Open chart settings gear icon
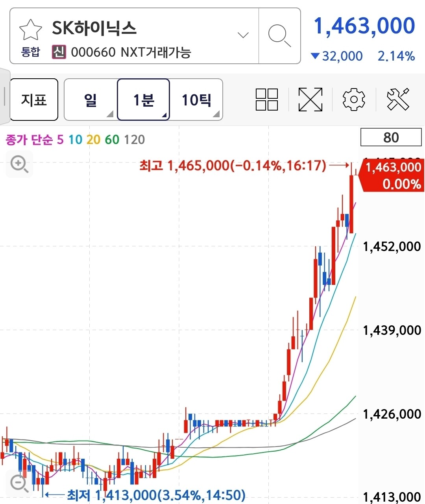Image resolution: width=425 pixels, height=504 pixels. pos(354,100)
